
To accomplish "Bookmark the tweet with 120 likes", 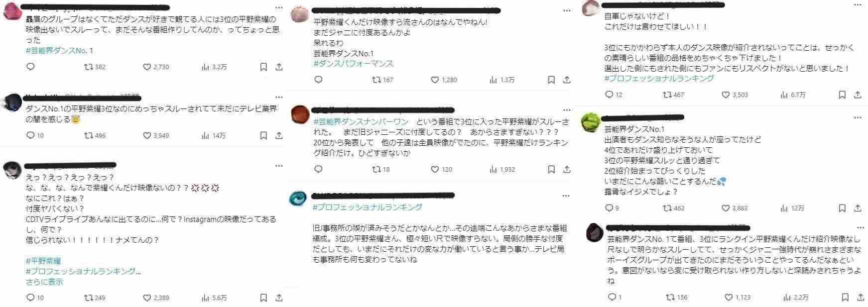I will (x=551, y=169).
